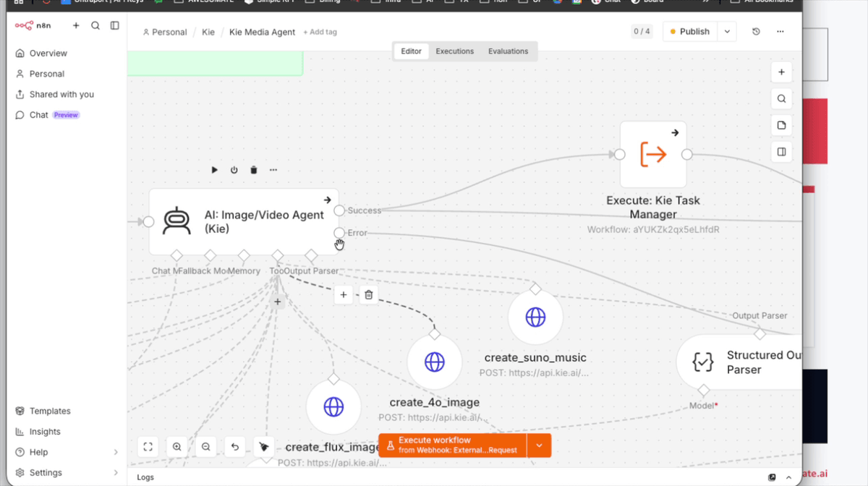868x486 pixels.
Task: Delete the connection with trash button
Action: coord(369,294)
